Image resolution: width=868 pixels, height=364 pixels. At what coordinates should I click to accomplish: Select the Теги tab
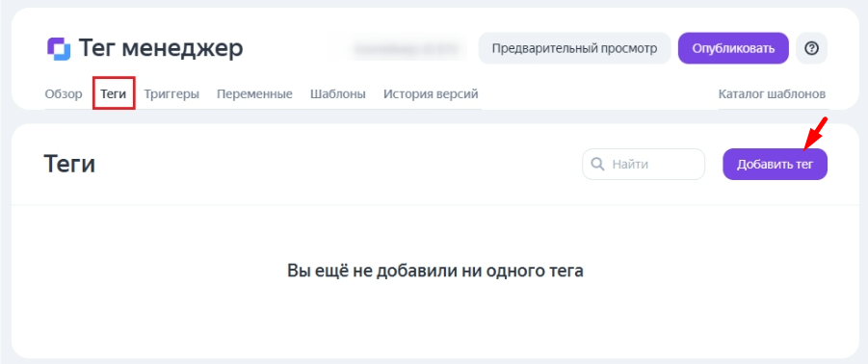click(x=114, y=94)
